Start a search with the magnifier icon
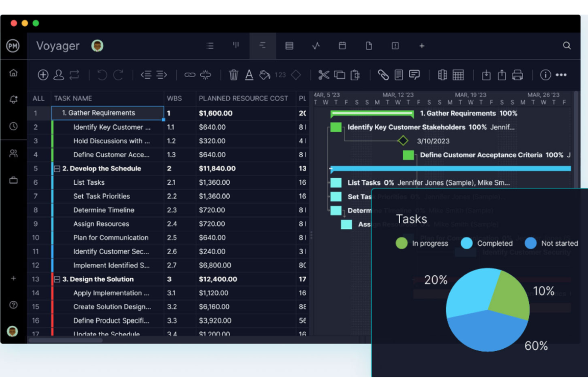 click(x=566, y=45)
